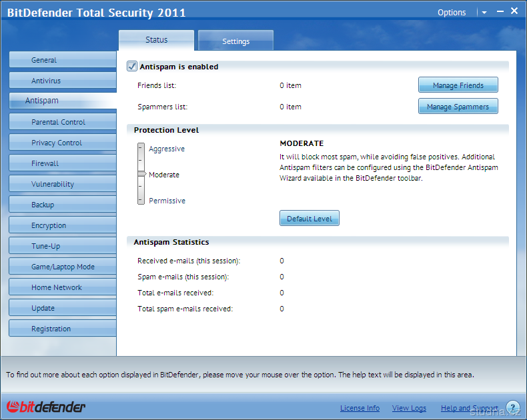The image size is (527, 420).
Task: Open the Tune-Up section
Action: (x=63, y=246)
